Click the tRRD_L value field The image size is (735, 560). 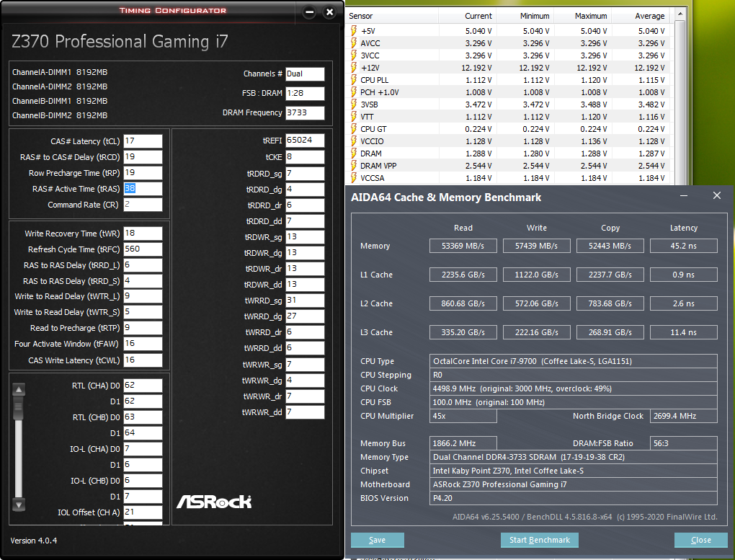pos(143,265)
